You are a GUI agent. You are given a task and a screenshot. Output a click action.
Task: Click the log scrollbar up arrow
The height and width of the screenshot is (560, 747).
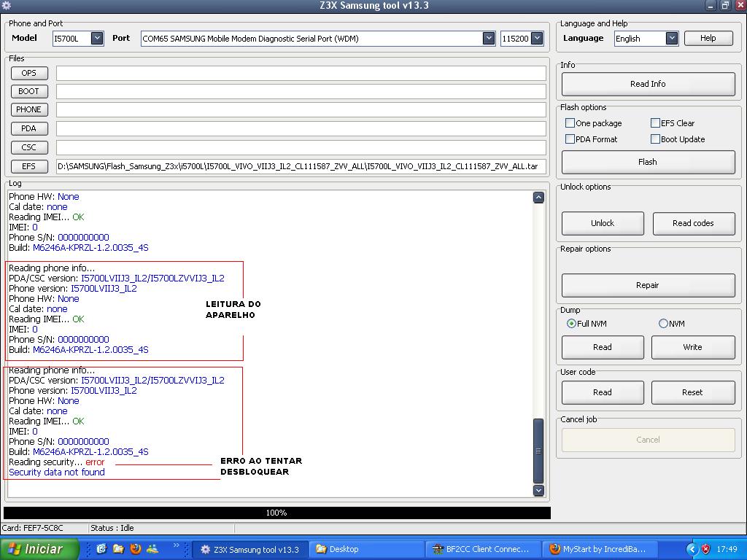538,198
